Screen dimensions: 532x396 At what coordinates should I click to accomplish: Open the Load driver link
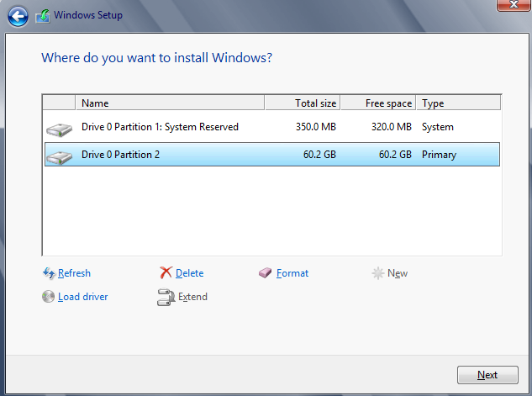[x=83, y=297]
